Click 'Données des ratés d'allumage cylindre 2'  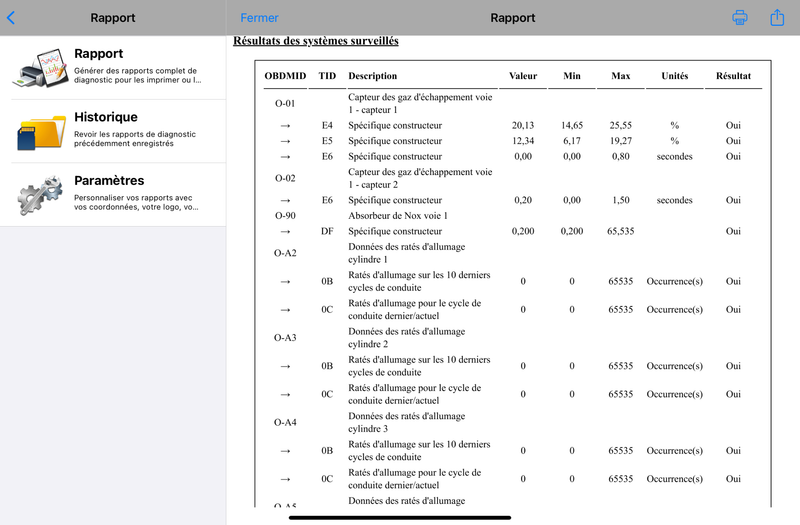pos(407,338)
